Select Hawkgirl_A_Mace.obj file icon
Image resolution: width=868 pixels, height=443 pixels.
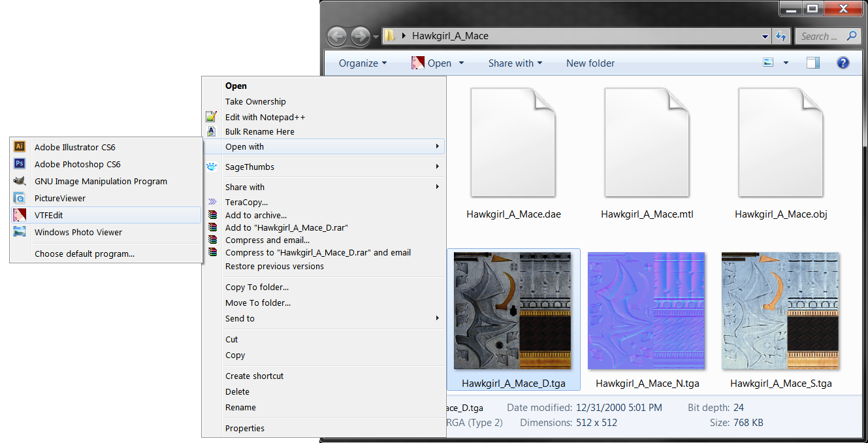[780, 142]
